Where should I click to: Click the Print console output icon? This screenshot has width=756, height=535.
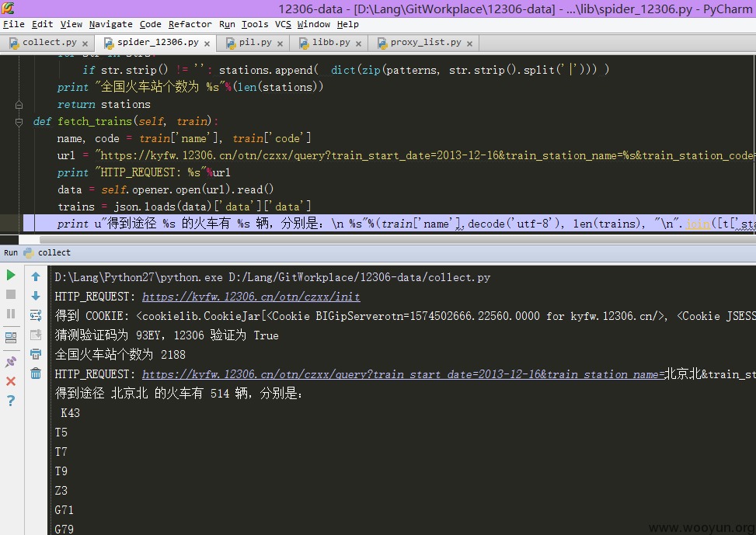36,354
